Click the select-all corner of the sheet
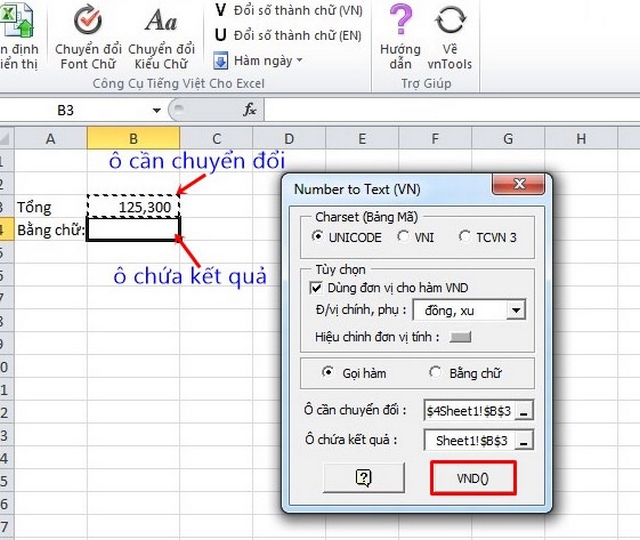Screen dimensions: 640x540 6,139
